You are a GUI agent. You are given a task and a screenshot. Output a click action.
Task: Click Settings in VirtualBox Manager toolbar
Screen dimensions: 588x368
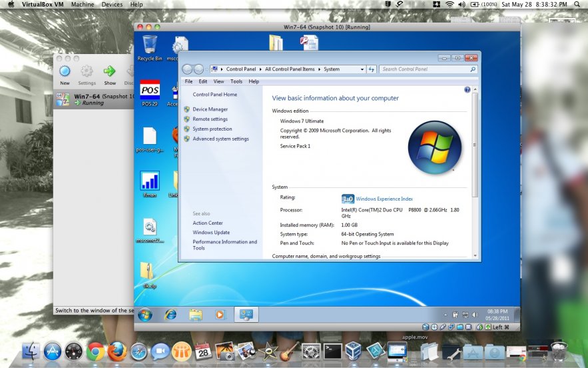coord(87,75)
